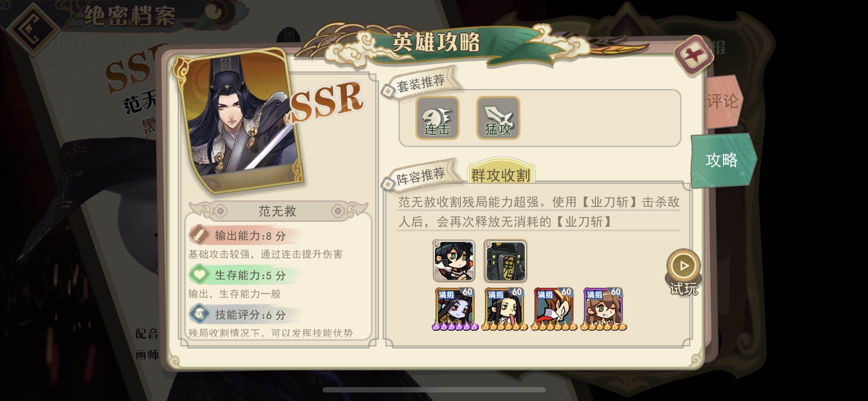Tap the 阵容推荐 section label
868x401 pixels.
(x=420, y=176)
